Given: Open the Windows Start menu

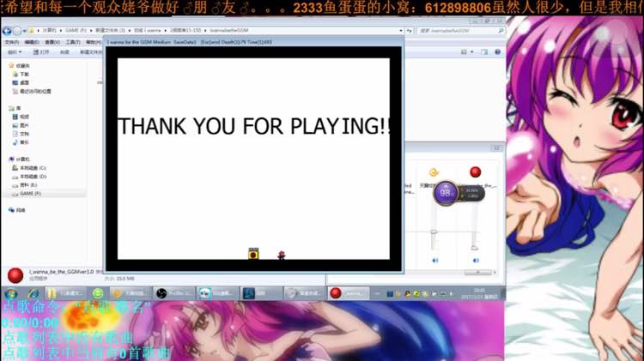Looking at the screenshot, I should 11,293.
